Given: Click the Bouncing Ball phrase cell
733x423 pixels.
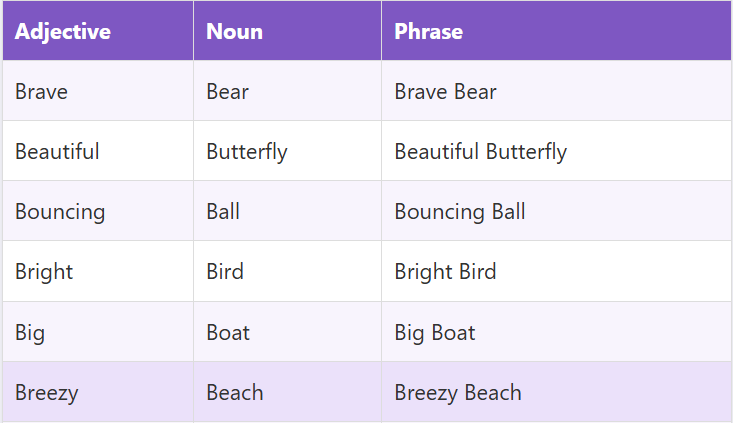Looking at the screenshot, I should pyautogui.click(x=459, y=212).
